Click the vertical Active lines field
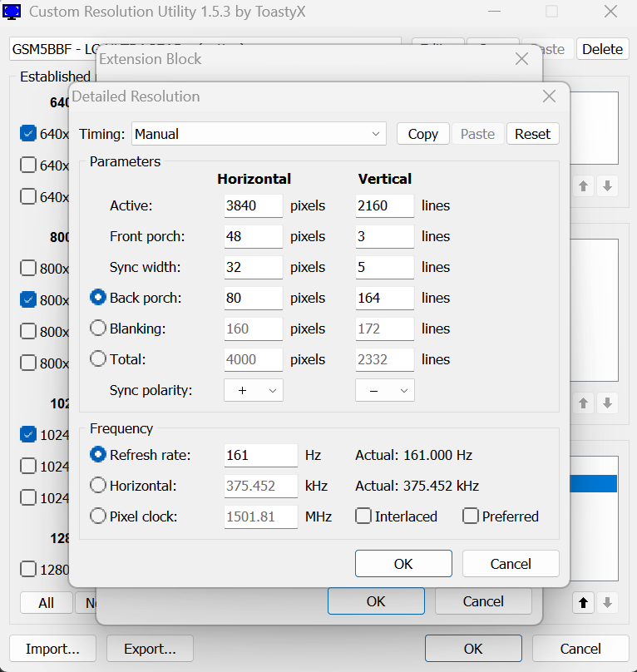 384,205
